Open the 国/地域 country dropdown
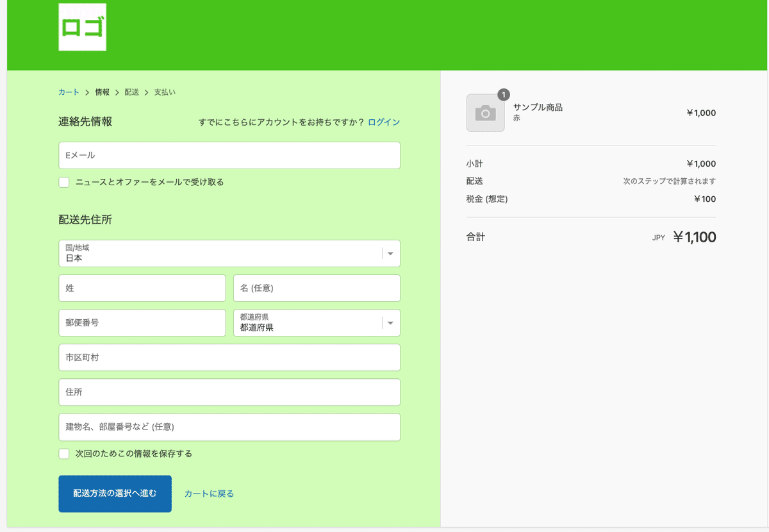Image resolution: width=769 pixels, height=532 pixels. [229, 254]
